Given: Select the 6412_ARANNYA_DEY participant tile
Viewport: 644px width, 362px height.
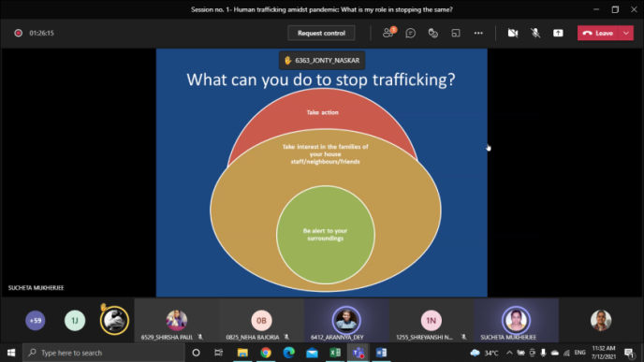Looking at the screenshot, I should 346,321.
